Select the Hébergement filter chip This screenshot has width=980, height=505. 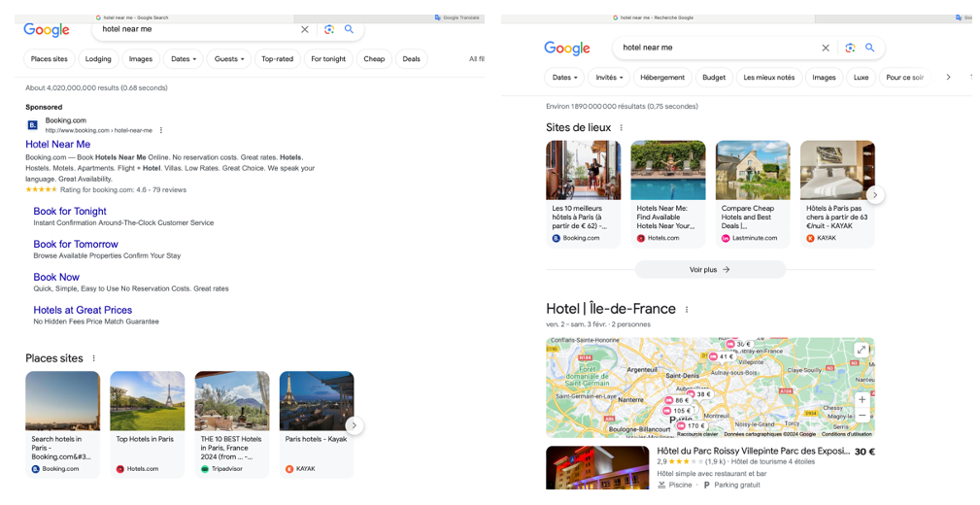coord(662,78)
